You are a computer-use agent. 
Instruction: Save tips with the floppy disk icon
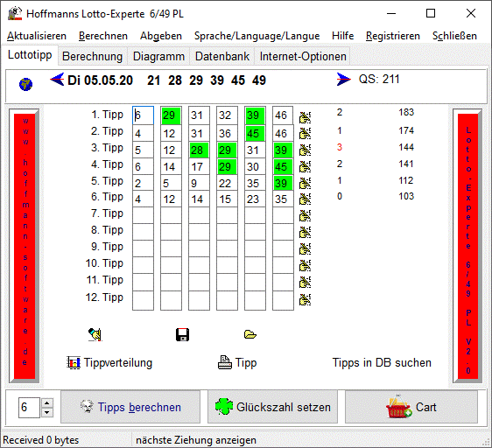pos(182,334)
